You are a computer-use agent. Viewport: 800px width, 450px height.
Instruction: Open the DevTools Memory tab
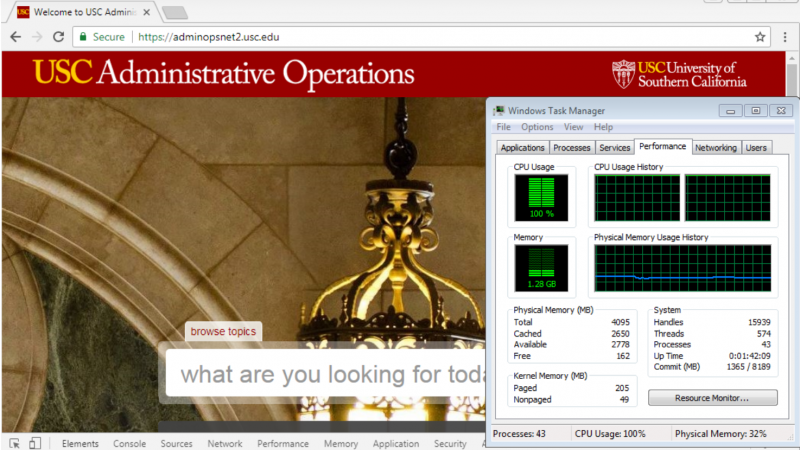click(341, 443)
